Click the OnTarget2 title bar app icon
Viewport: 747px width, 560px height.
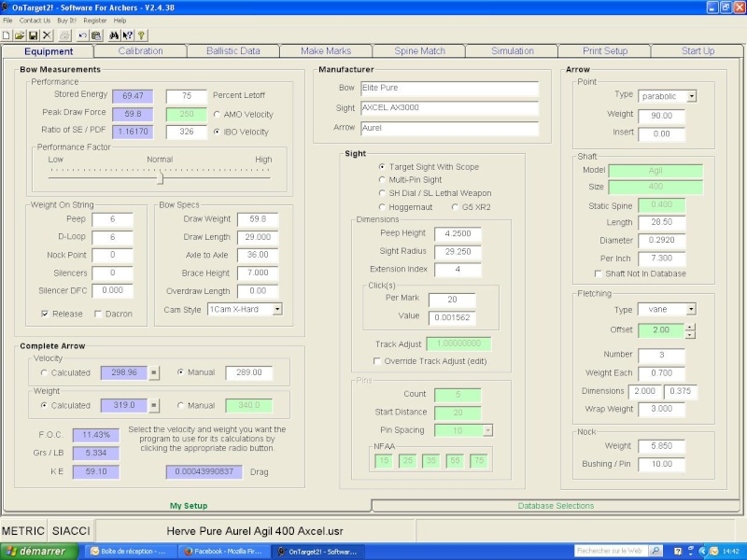[x=6, y=7]
